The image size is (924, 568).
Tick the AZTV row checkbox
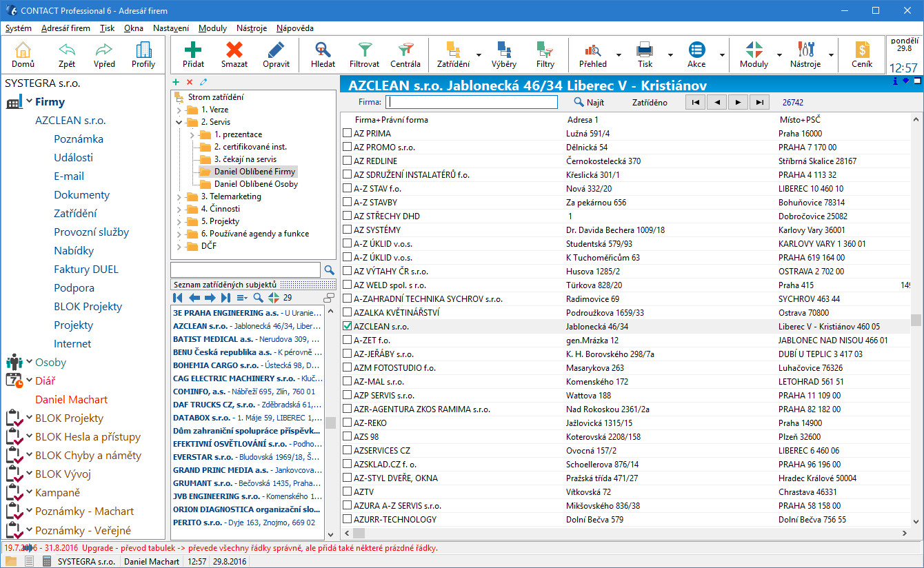click(x=348, y=491)
